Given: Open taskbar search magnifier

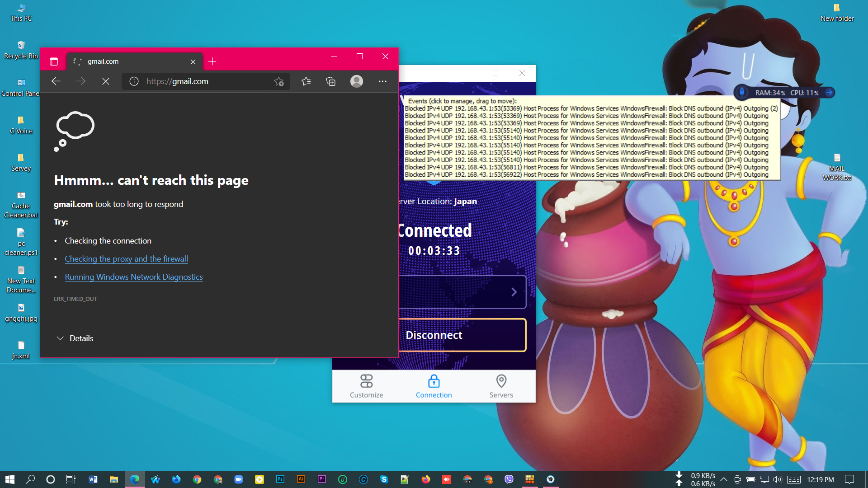Looking at the screenshot, I should (30, 479).
